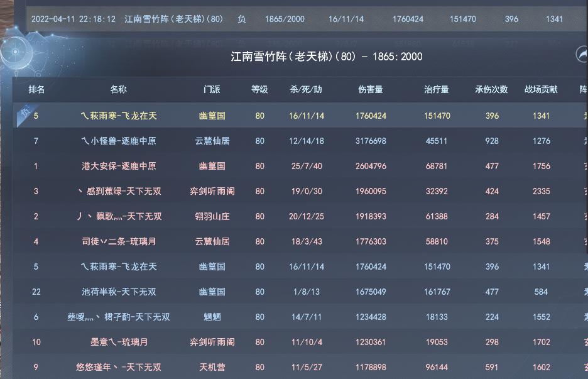Click healing value 161767
Viewport: 588px width, 379px height.
tap(437, 292)
